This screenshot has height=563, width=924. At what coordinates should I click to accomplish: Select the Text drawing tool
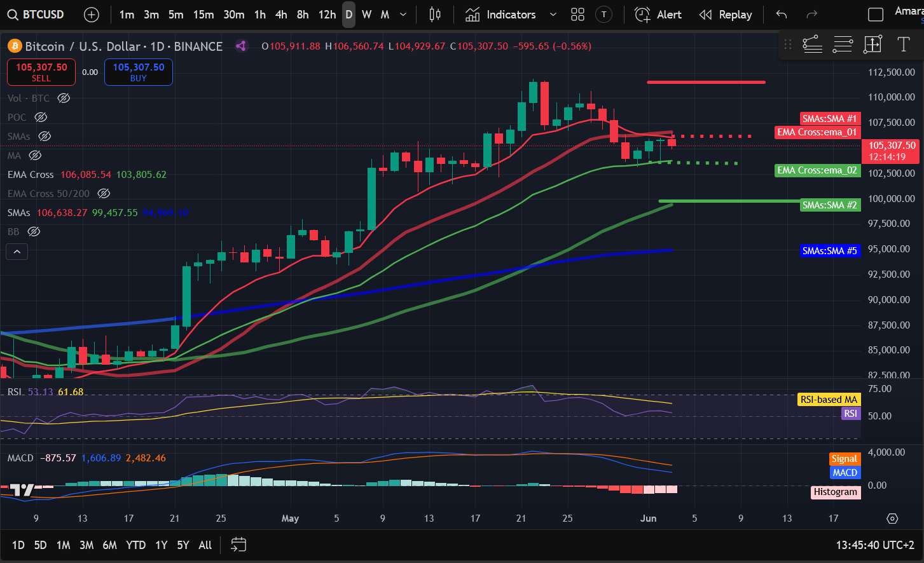click(903, 44)
